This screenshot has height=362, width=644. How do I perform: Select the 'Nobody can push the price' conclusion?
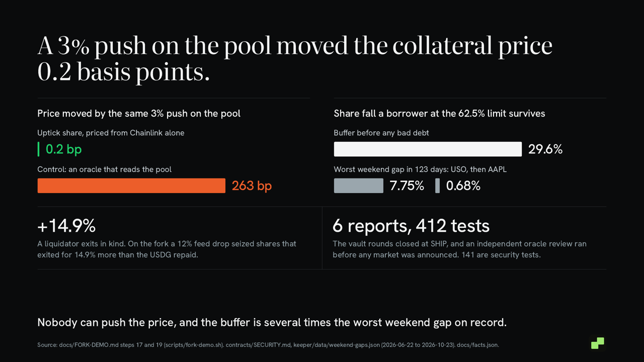[x=272, y=322]
